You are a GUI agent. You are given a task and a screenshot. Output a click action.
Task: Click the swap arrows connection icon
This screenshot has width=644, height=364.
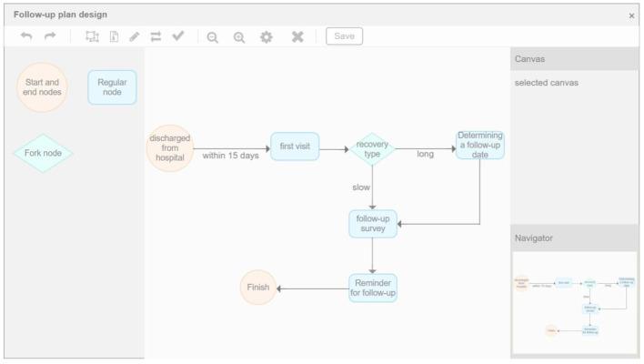pyautogui.click(x=156, y=36)
